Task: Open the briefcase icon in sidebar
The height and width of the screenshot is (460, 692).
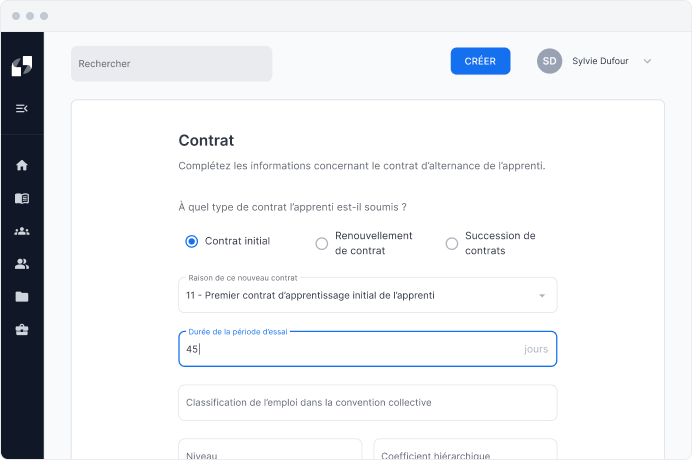Action: click(x=22, y=330)
